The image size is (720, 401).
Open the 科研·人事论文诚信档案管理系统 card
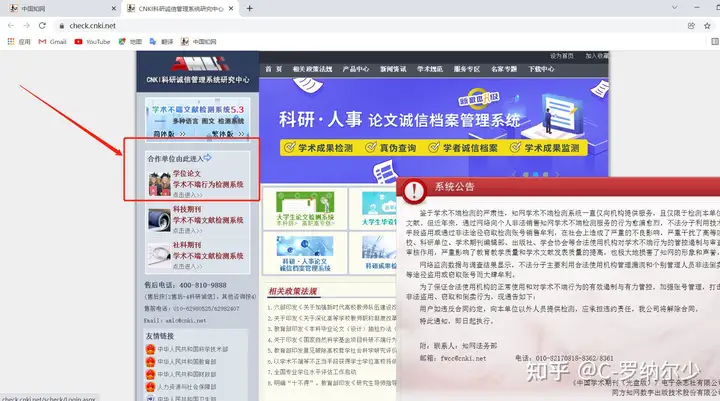(x=305, y=253)
